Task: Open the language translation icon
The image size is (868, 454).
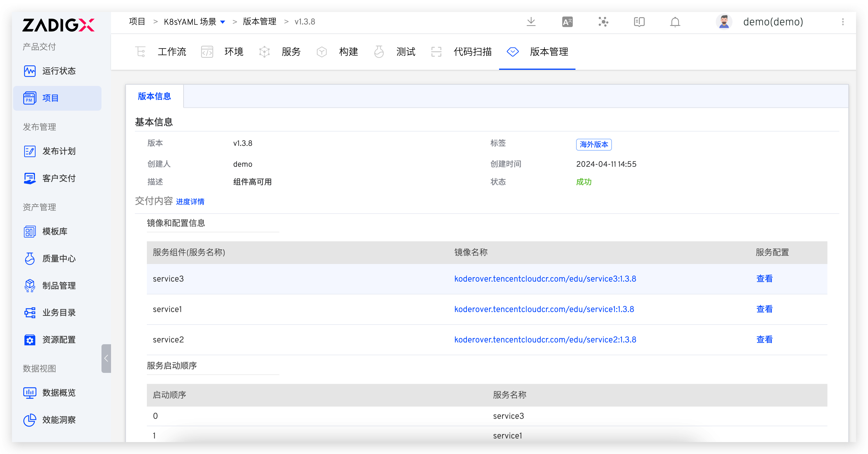Action: tap(567, 22)
